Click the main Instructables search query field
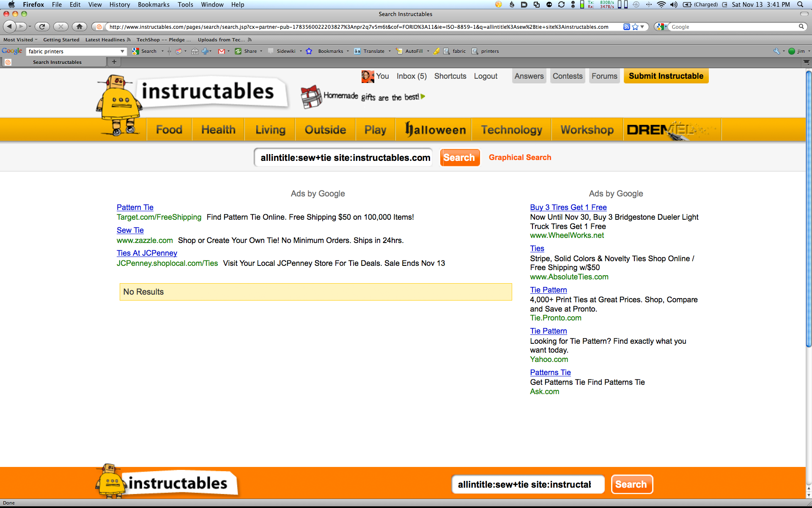This screenshot has height=508, width=812. (343, 157)
